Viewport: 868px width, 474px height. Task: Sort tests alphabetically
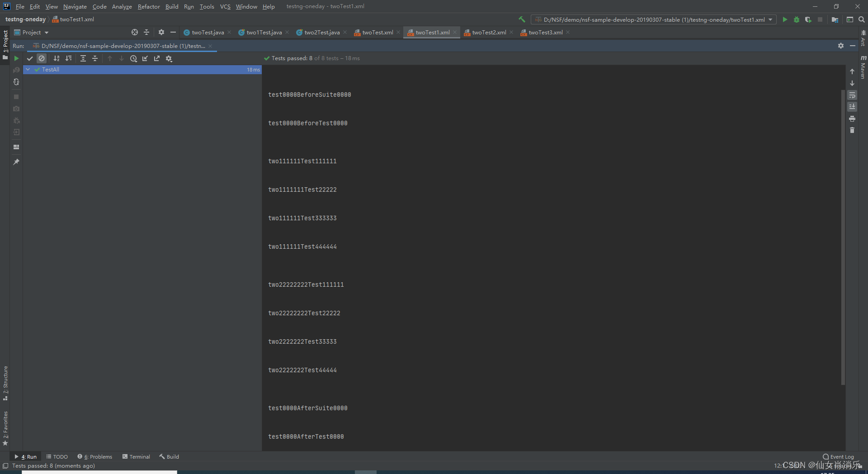pyautogui.click(x=57, y=58)
